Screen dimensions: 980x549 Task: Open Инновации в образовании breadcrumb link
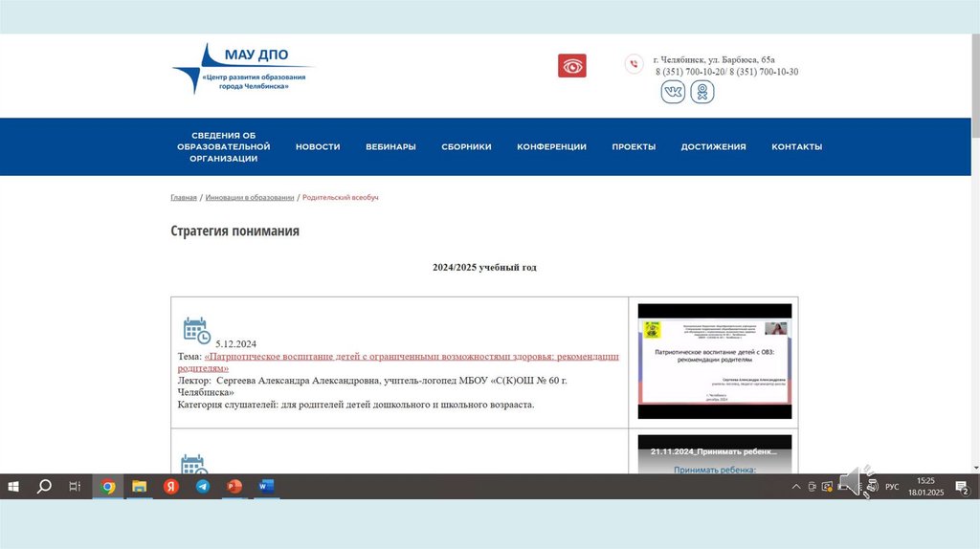click(x=249, y=198)
